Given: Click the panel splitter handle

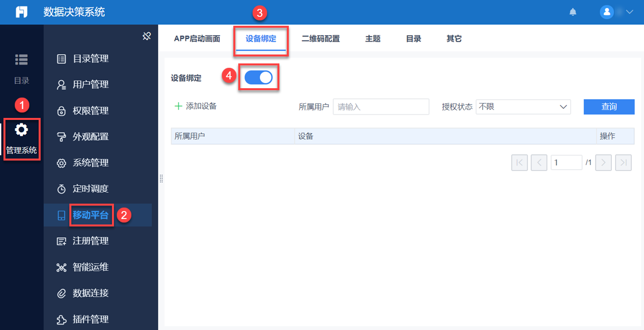Looking at the screenshot, I should [x=161, y=179].
